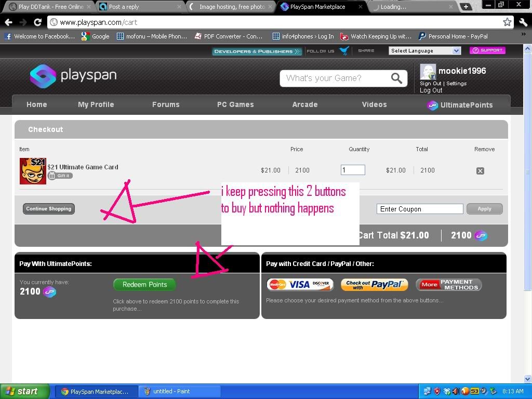This screenshot has width=532, height=399.
Task: Click the $21 Ultimate Game Card title
Action: [x=83, y=167]
